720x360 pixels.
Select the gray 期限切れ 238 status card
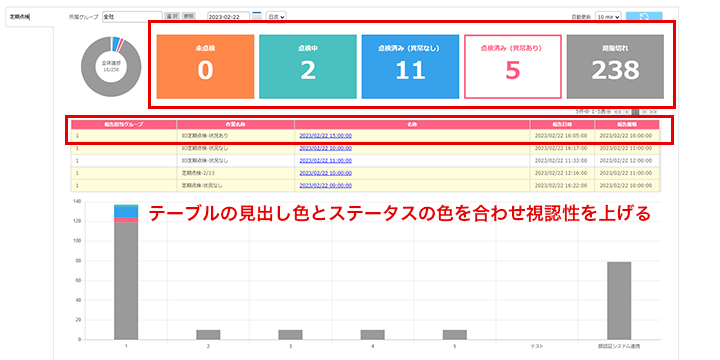click(x=615, y=67)
